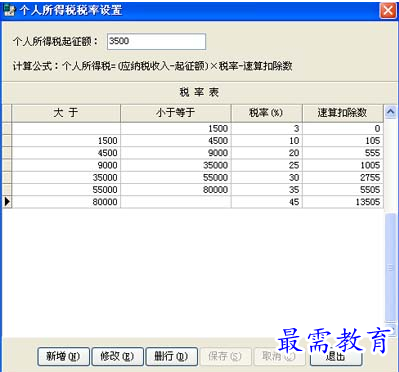Click the 删行 button
399x372 pixels.
[172, 356]
